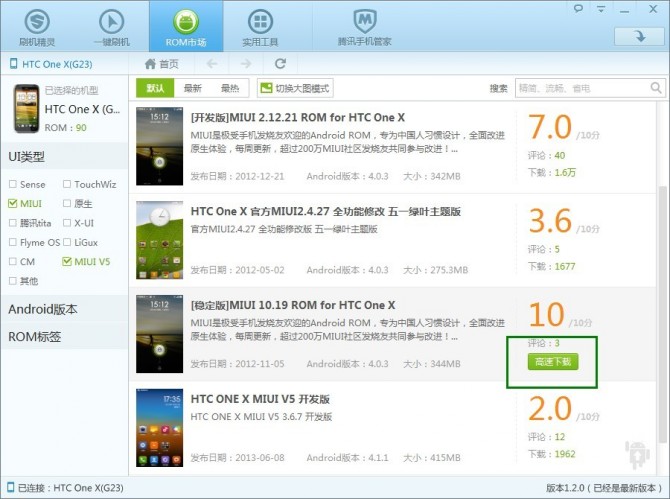
Task: Expand the Android版本 filter section
Action: tap(64, 309)
